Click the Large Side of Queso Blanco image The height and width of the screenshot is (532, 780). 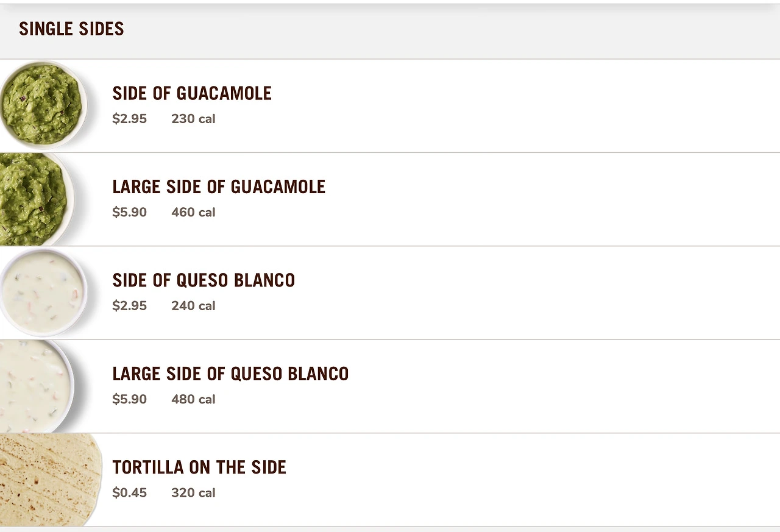[34, 386]
